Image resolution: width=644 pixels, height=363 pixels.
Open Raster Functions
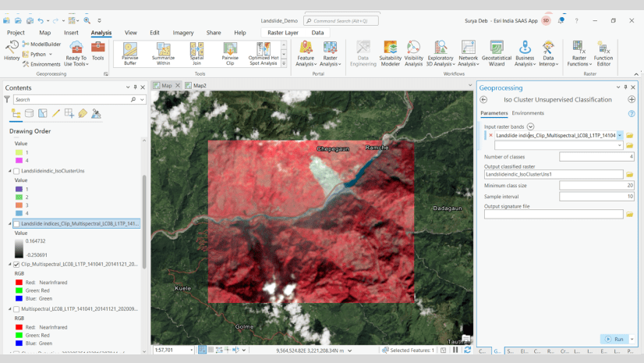click(579, 53)
